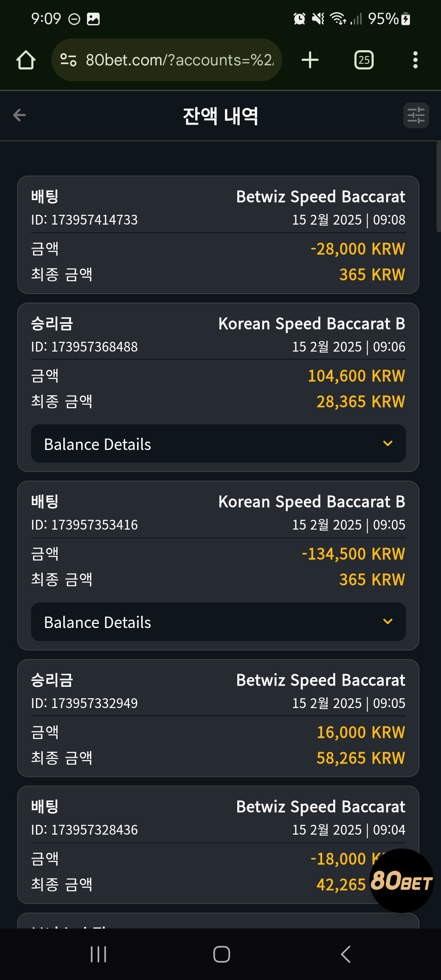Click the 80bet.com address bar URL
Image resolution: width=441 pixels, height=980 pixels.
click(x=180, y=60)
